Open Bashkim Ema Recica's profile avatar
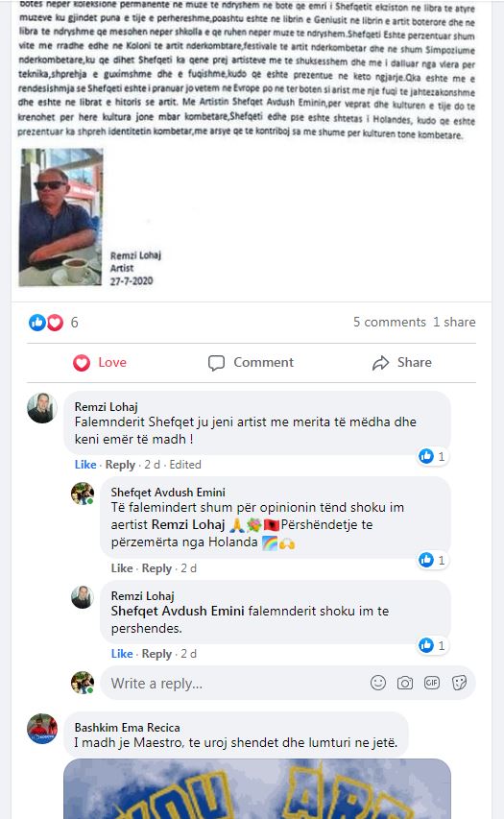The image size is (504, 819). coord(42,728)
